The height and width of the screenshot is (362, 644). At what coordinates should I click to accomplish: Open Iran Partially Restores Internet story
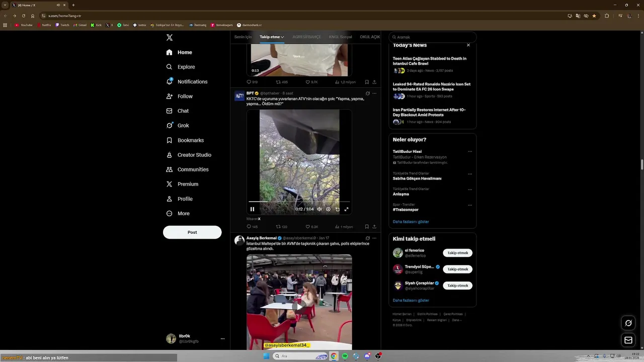coord(432,116)
